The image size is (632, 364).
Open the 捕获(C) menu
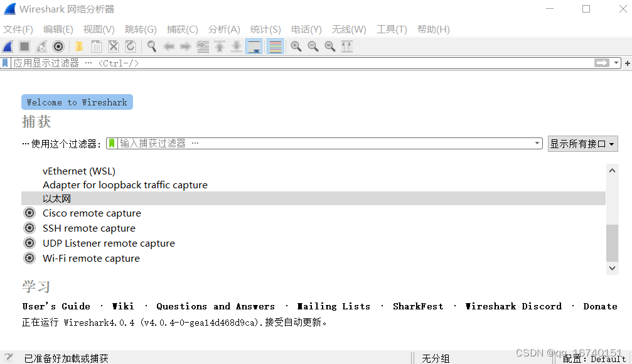182,29
